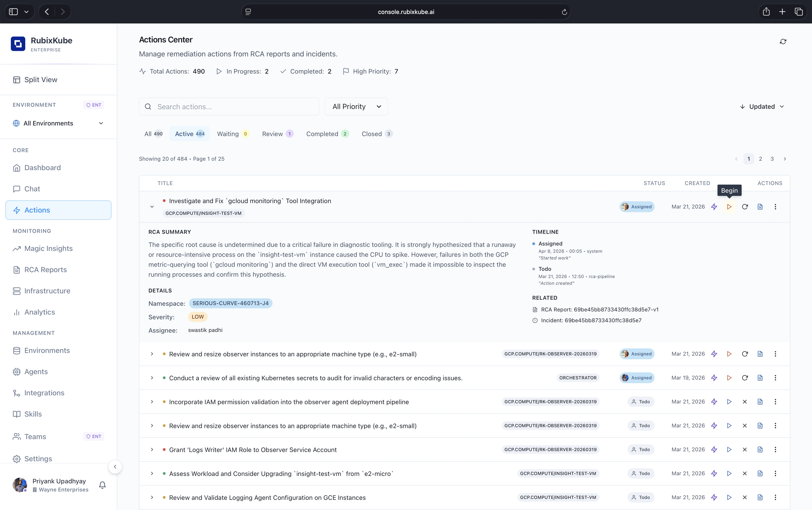812x510 pixels.
Task: Collapse the sidebar with the chevron arrow
Action: coord(115,466)
